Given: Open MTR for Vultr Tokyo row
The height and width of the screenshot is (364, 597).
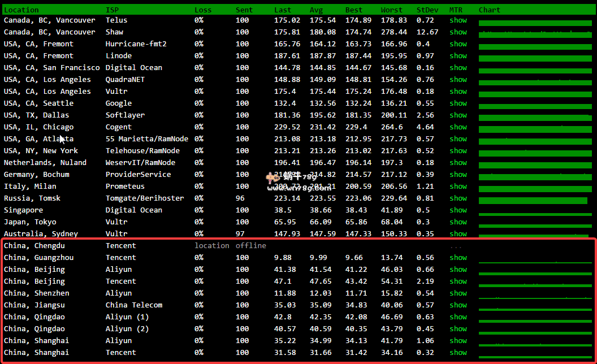Looking at the screenshot, I should coord(458,222).
